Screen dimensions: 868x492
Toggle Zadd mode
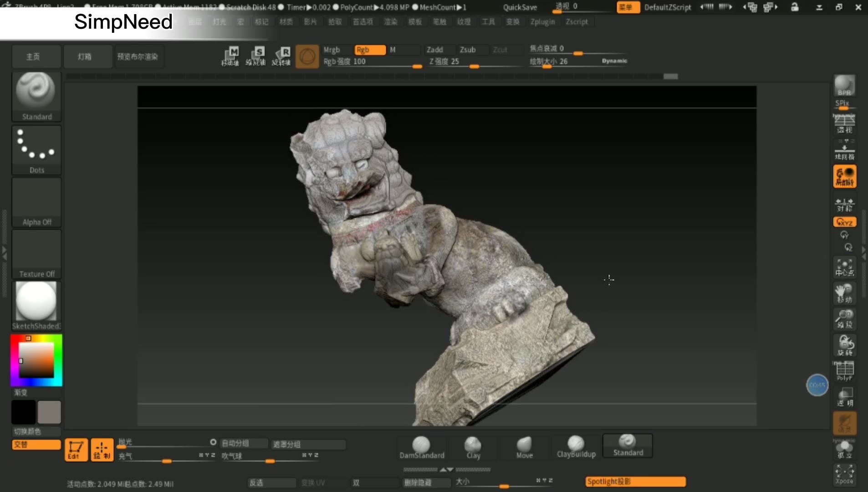[x=440, y=50]
